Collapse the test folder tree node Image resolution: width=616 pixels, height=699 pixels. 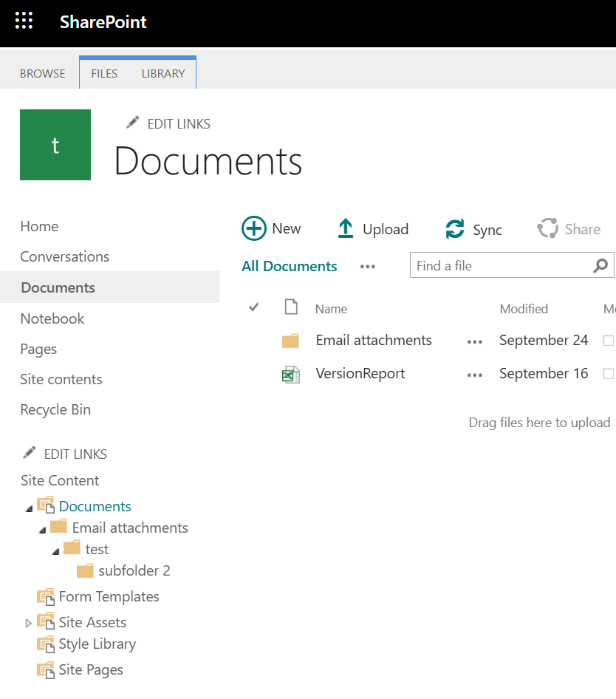point(55,551)
